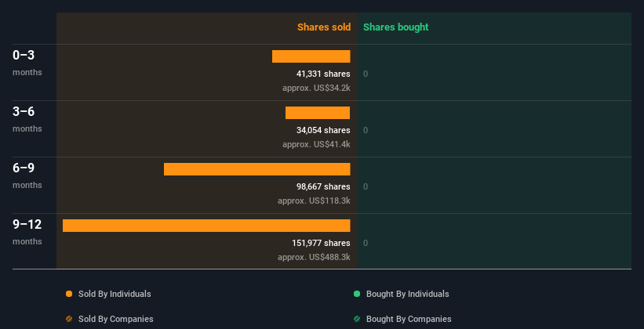Click the bought 0 in the 9–12 months row
The width and height of the screenshot is (644, 329).
[x=366, y=244]
